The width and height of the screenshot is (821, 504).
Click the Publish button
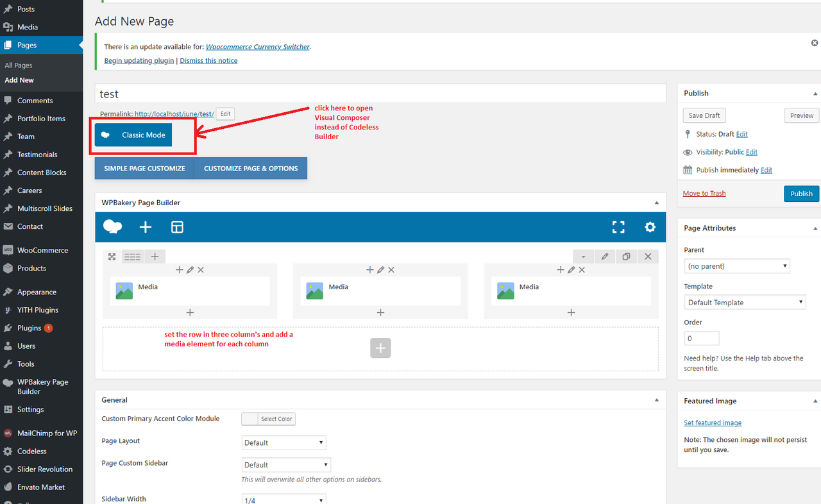click(x=801, y=194)
